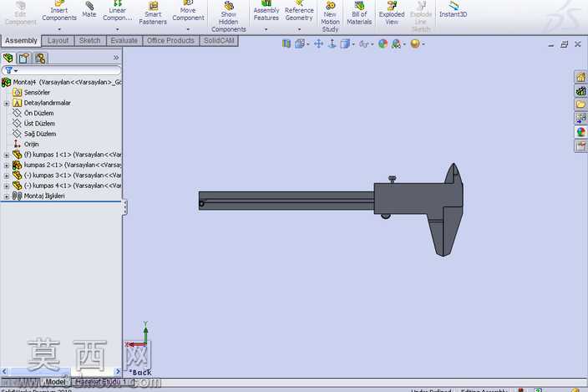The height and width of the screenshot is (392, 588).
Task: Switch to the Office Products tab
Action: [170, 40]
